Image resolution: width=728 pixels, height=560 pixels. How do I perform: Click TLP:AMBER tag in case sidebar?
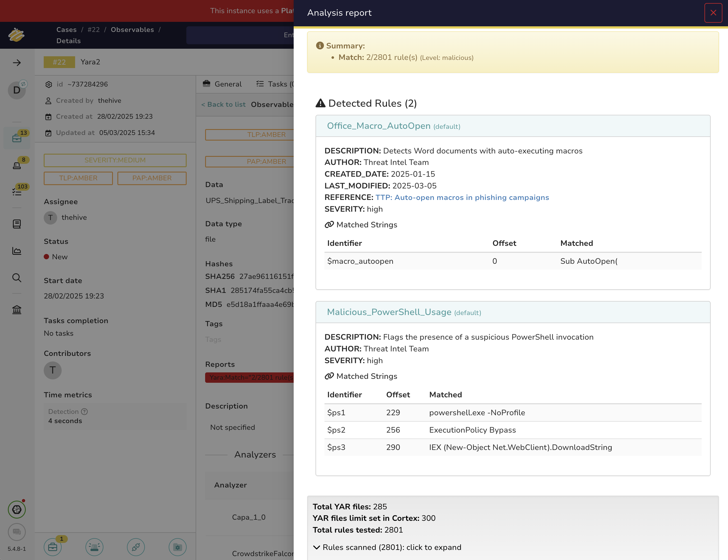tap(78, 178)
